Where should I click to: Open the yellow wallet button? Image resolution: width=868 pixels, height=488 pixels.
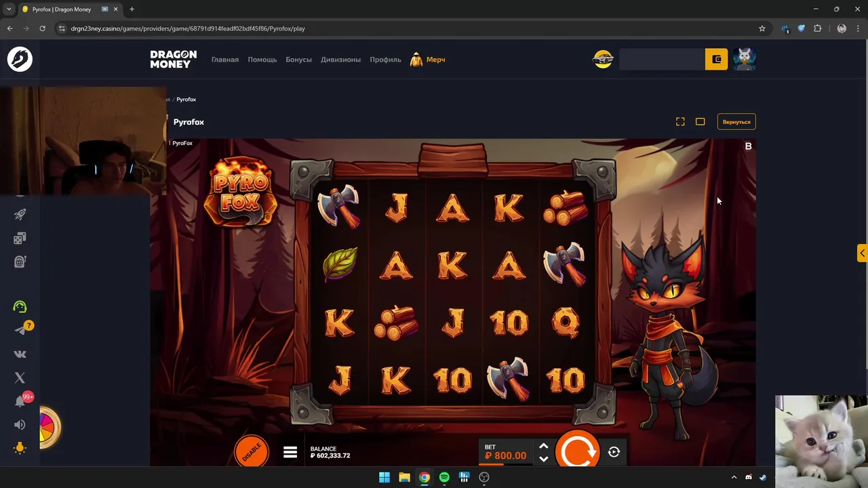click(x=717, y=60)
